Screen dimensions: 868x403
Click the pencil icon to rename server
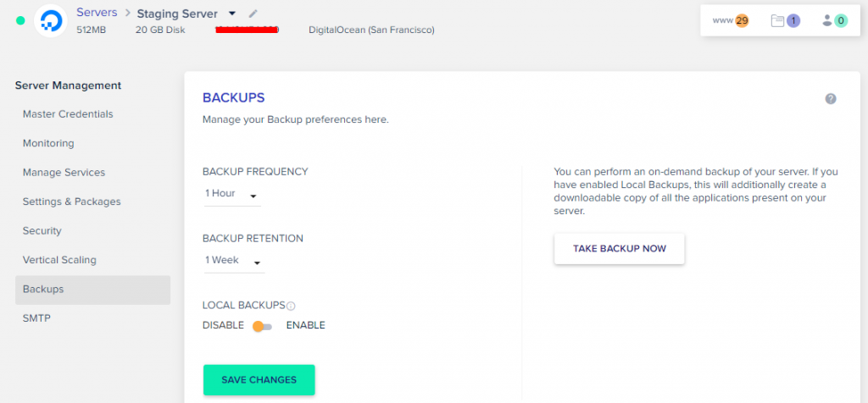tap(253, 14)
